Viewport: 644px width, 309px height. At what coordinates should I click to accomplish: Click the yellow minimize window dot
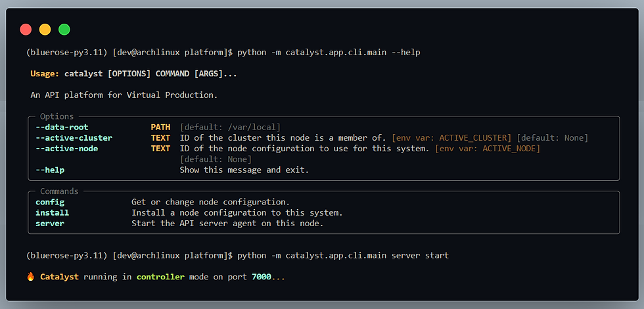pyautogui.click(x=45, y=30)
